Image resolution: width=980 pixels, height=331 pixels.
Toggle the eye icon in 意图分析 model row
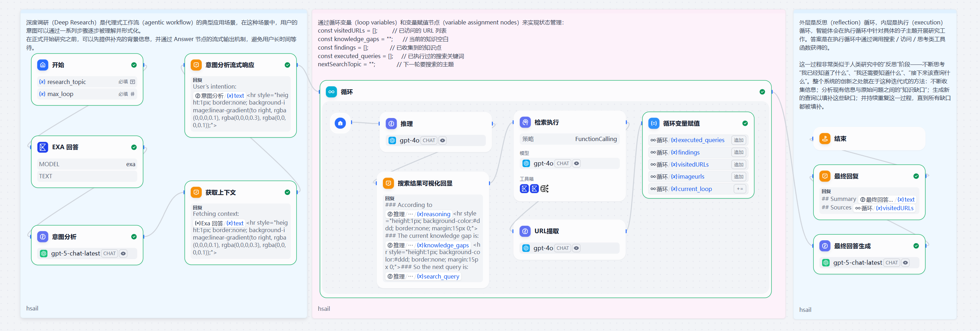(123, 253)
